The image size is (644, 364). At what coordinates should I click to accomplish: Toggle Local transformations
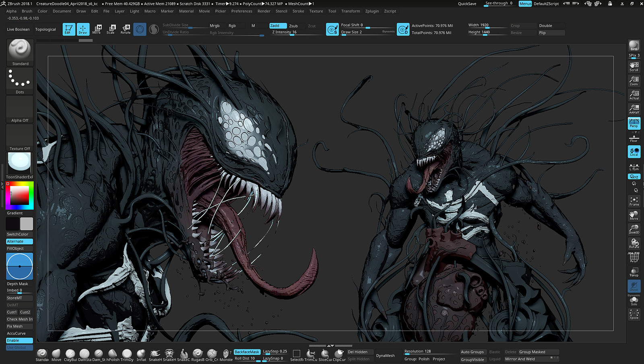(x=634, y=152)
